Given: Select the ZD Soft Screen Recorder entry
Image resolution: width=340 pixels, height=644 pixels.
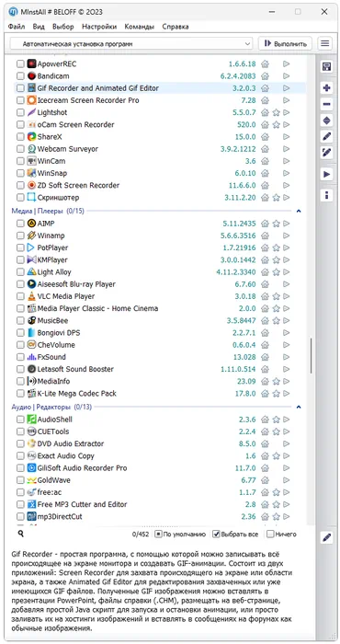Looking at the screenshot, I should (160, 185).
